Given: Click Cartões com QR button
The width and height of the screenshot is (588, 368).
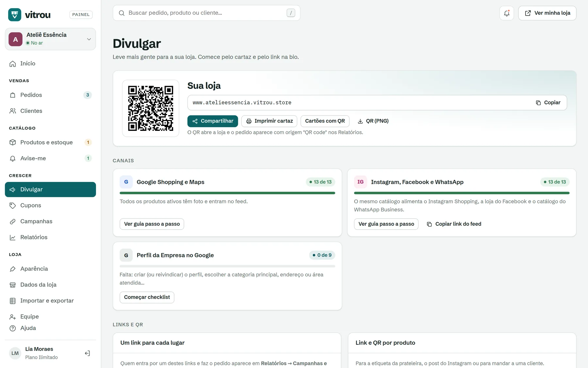Looking at the screenshot, I should coord(325,121).
